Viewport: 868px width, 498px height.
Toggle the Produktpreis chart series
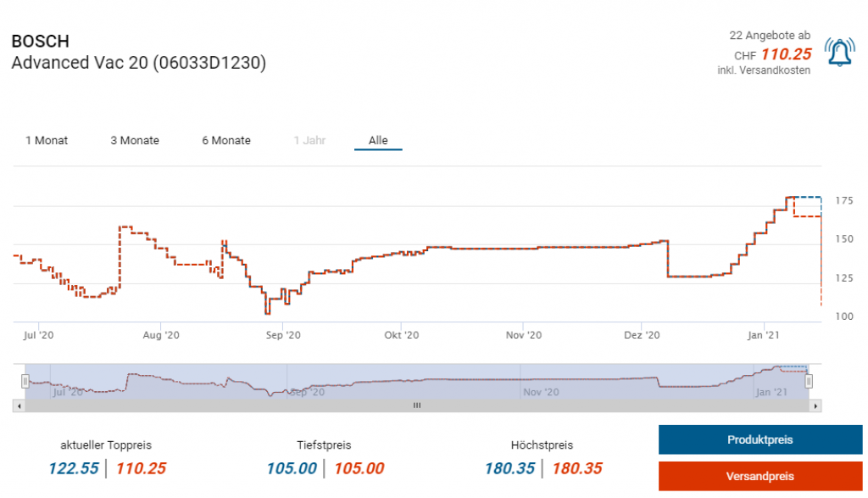(x=759, y=440)
